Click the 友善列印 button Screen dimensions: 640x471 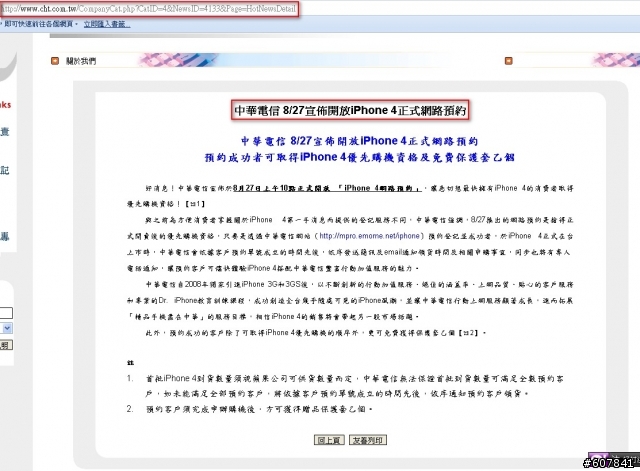pyautogui.click(x=367, y=440)
